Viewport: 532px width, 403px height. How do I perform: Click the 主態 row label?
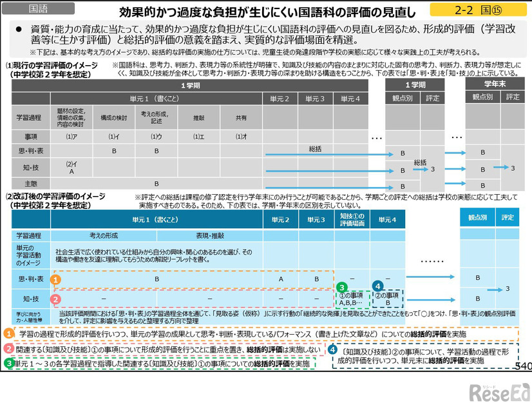(31, 184)
